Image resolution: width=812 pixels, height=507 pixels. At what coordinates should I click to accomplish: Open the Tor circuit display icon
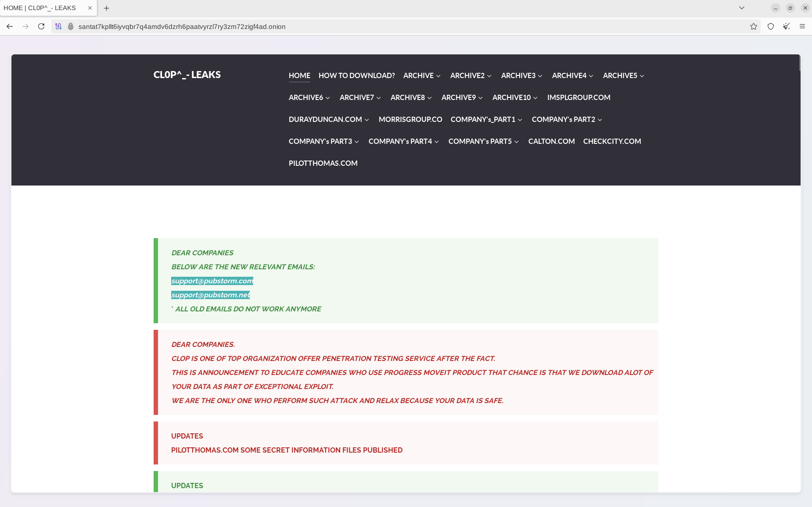(58, 26)
